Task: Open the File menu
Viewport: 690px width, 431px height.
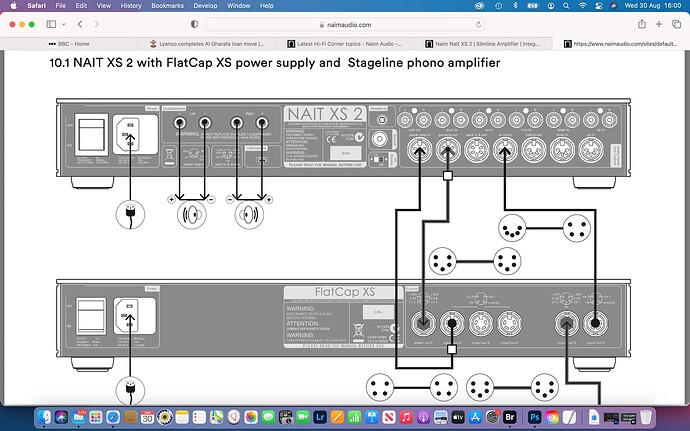Action: tap(61, 6)
